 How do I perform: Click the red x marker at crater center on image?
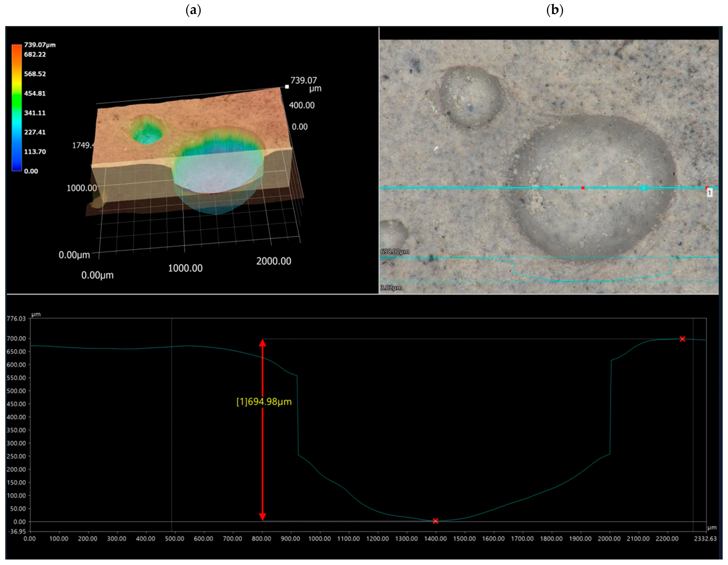pos(583,188)
